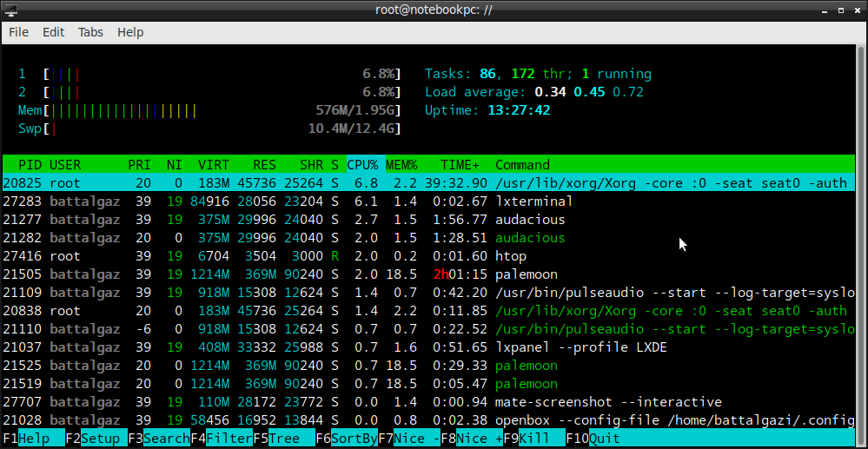Select the palemoon row with PID 21519
This screenshot has width=868, height=449.
[x=428, y=384]
